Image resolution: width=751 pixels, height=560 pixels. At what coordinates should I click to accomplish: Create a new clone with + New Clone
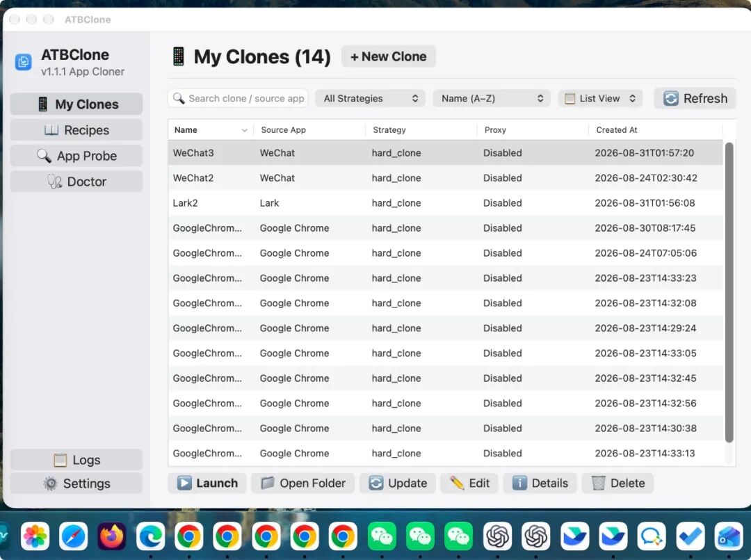(x=389, y=56)
